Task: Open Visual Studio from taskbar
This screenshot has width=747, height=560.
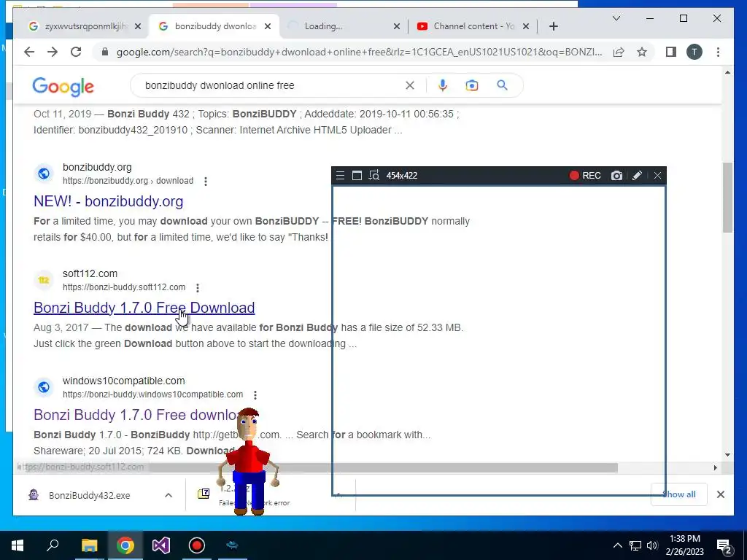Action: 161,545
